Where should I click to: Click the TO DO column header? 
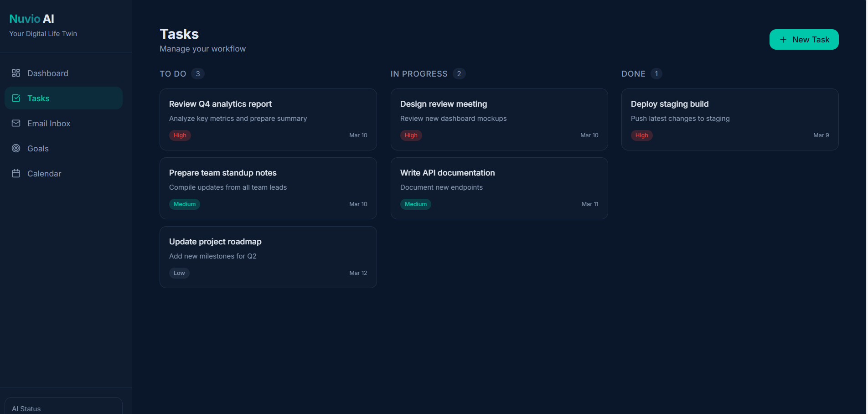(x=173, y=74)
